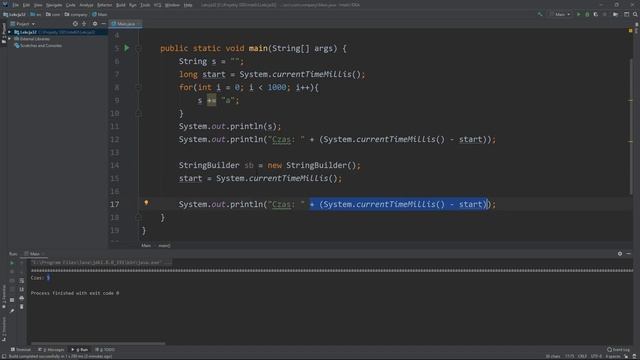The height and width of the screenshot is (360, 640).
Task: Click the Rerun green arrow in Run panel
Action: click(12, 263)
